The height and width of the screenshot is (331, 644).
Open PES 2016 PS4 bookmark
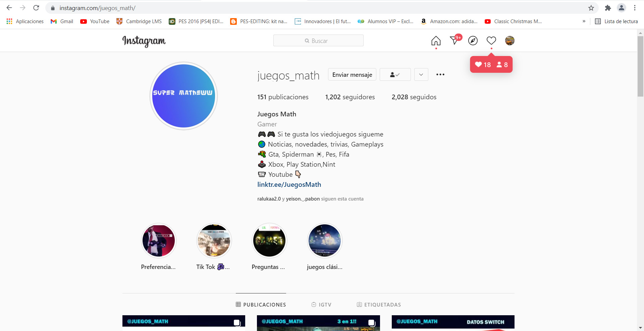196,21
